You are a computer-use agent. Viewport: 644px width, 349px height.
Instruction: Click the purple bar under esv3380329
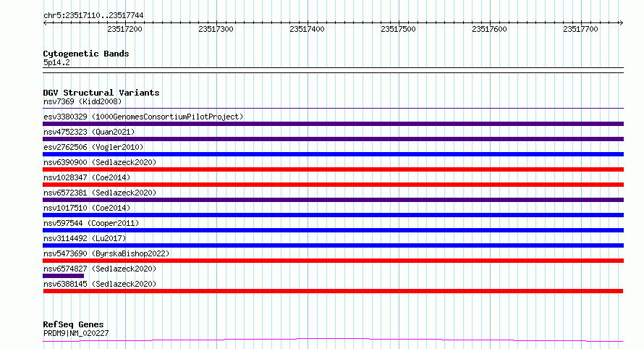(x=333, y=124)
